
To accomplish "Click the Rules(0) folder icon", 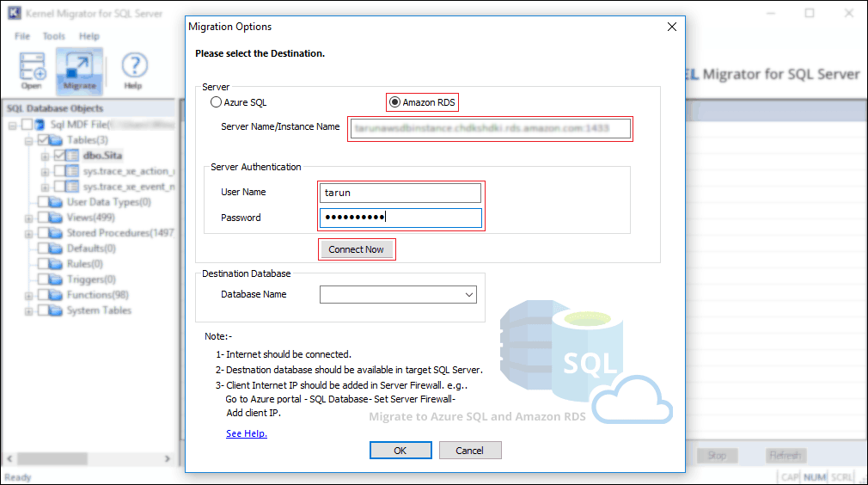I will [56, 264].
